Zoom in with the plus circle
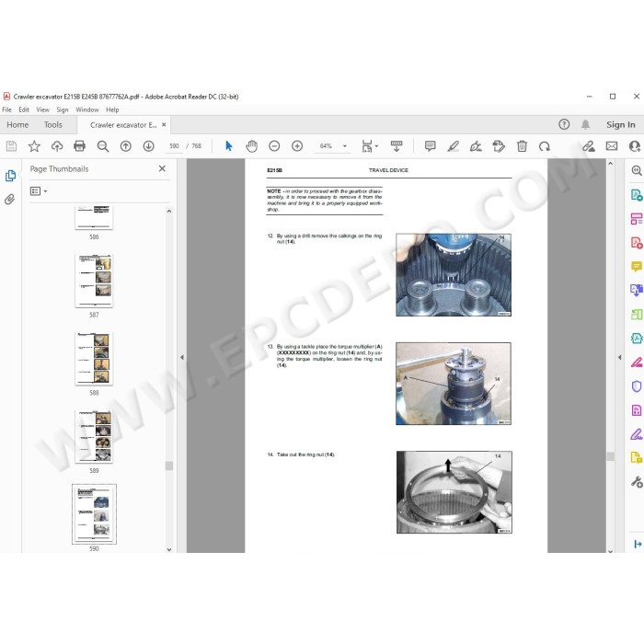 297,146
